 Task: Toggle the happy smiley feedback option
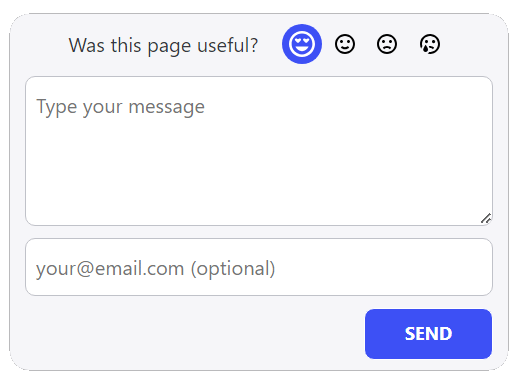click(345, 44)
